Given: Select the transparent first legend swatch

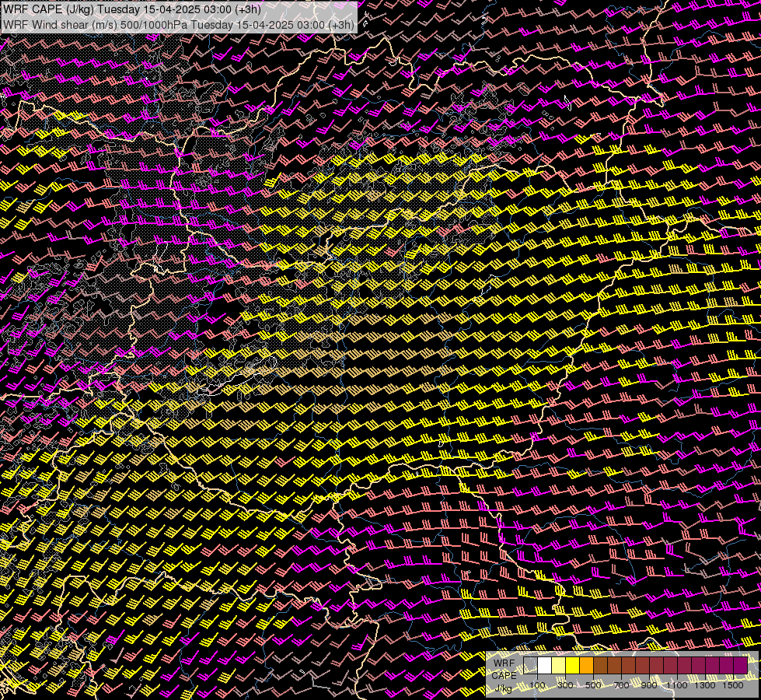Looking at the screenshot, I should [x=530, y=666].
